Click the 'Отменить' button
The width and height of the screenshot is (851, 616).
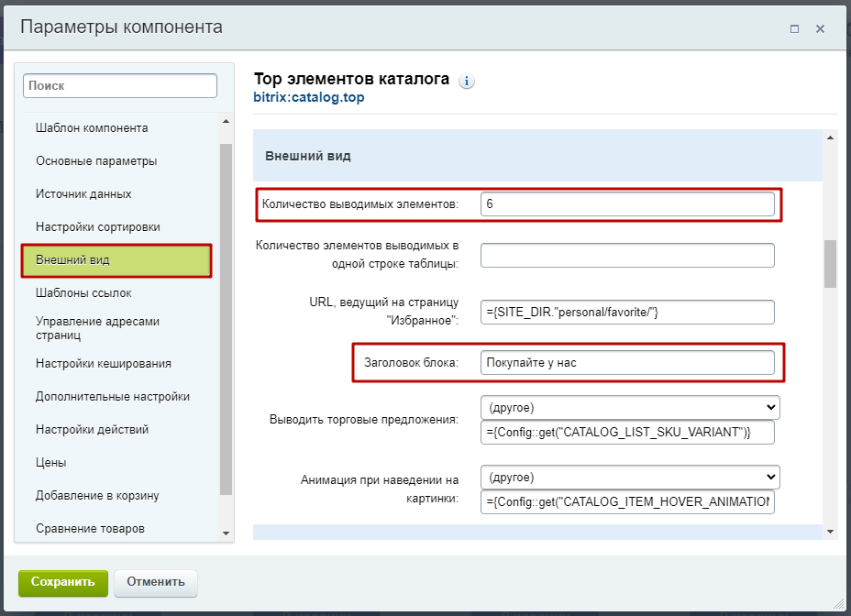coord(156,582)
